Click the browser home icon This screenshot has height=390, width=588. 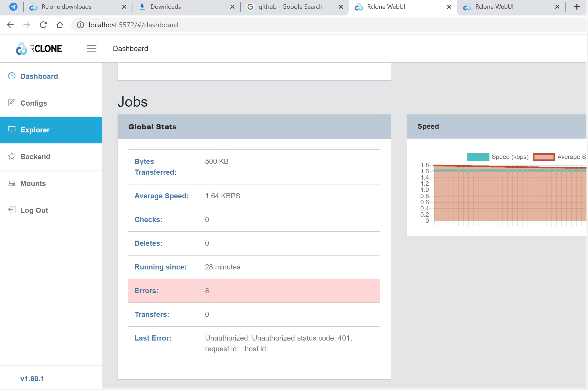[x=60, y=24]
